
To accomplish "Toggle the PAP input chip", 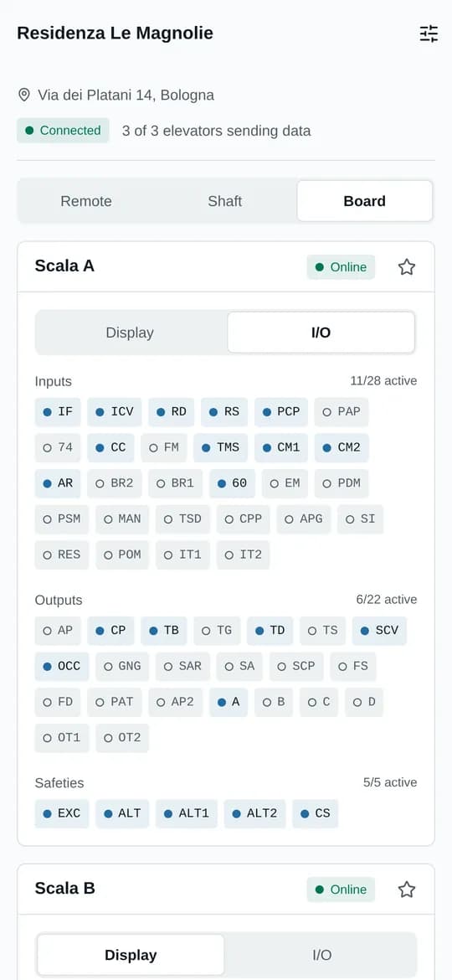I will 342,412.
